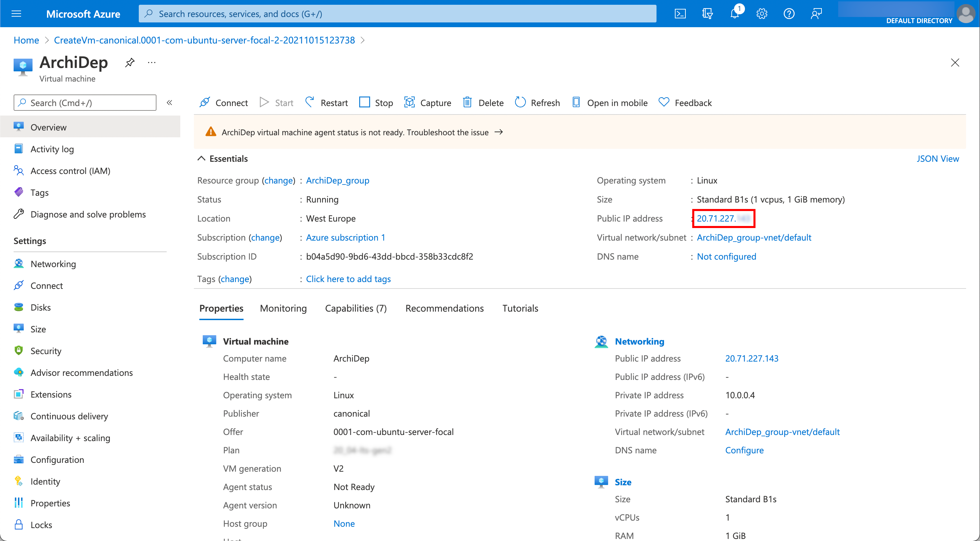Open JSON View of essentials
Image resolution: width=980 pixels, height=541 pixels.
coord(937,158)
